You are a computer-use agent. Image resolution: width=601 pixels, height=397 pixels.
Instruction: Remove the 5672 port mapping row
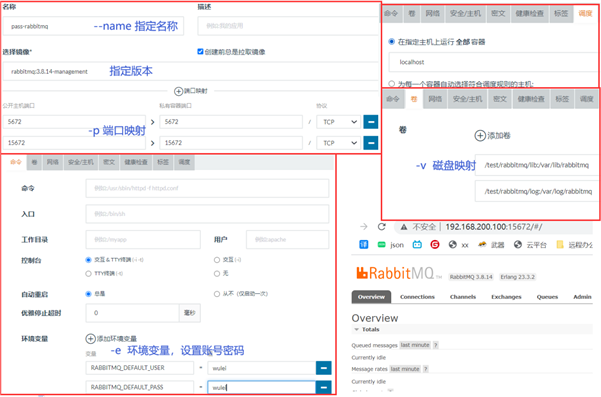pyautogui.click(x=371, y=122)
